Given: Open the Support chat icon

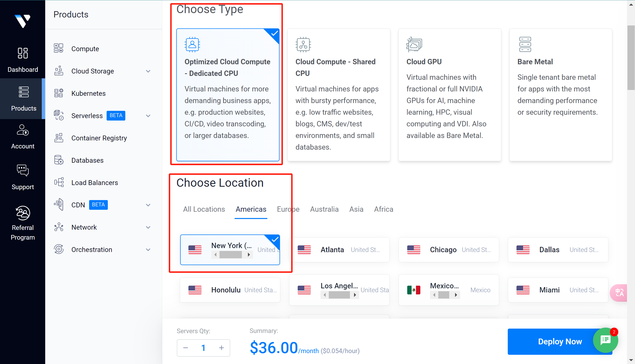Looking at the screenshot, I should (23, 170).
